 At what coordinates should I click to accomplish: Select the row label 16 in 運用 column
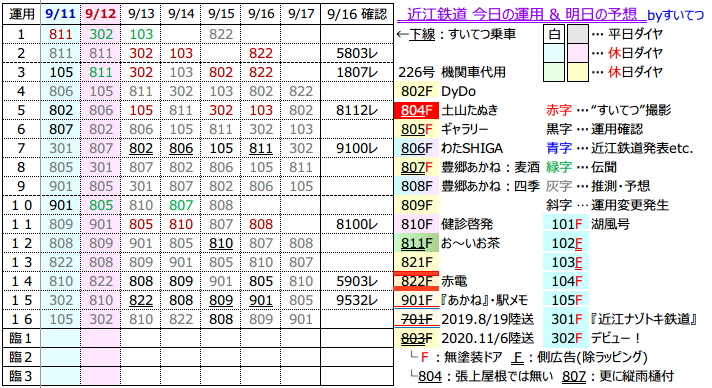pos(21,319)
